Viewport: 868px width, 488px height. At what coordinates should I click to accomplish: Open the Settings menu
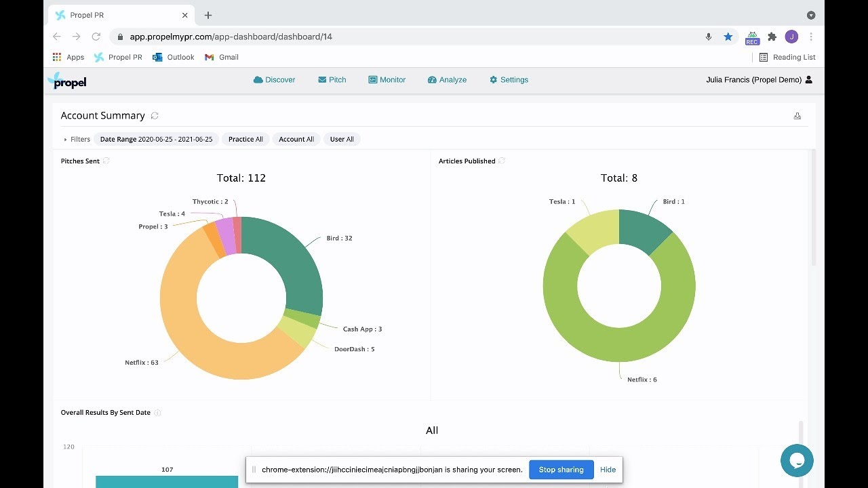[509, 80]
